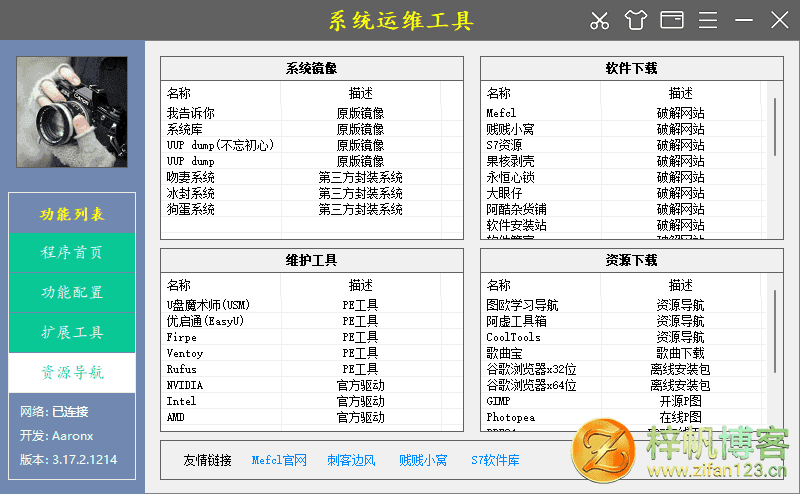800x494 pixels.
Task: Click the 开发: Aaronx label
Action: tap(57, 436)
